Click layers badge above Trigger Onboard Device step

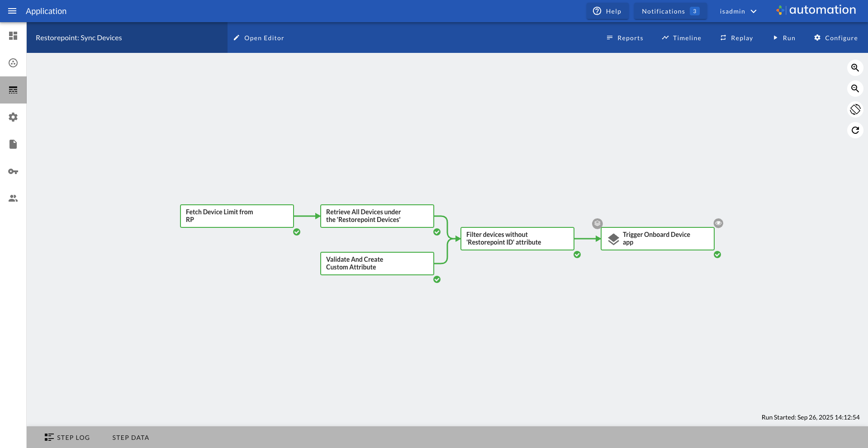[x=598, y=223]
